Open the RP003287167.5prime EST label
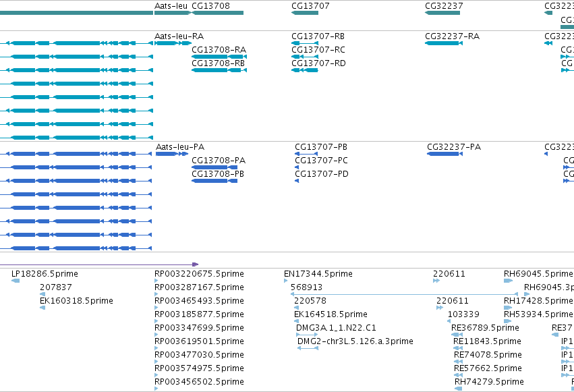 (199, 287)
